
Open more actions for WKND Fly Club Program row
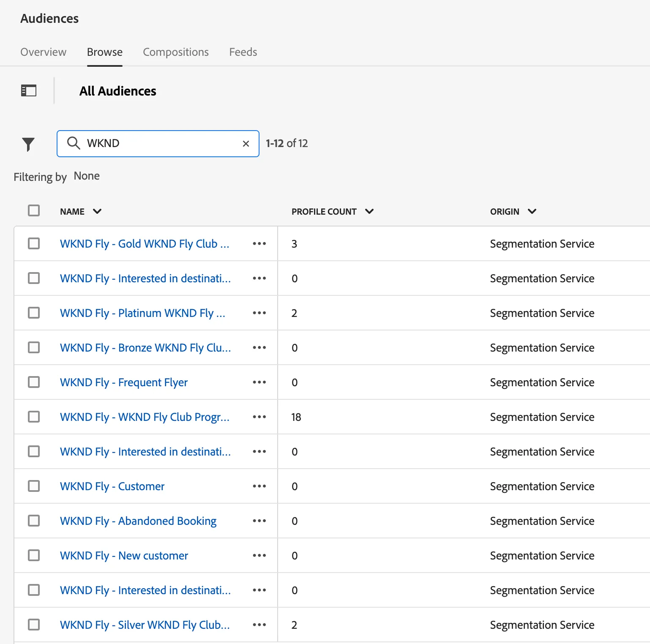[259, 417]
